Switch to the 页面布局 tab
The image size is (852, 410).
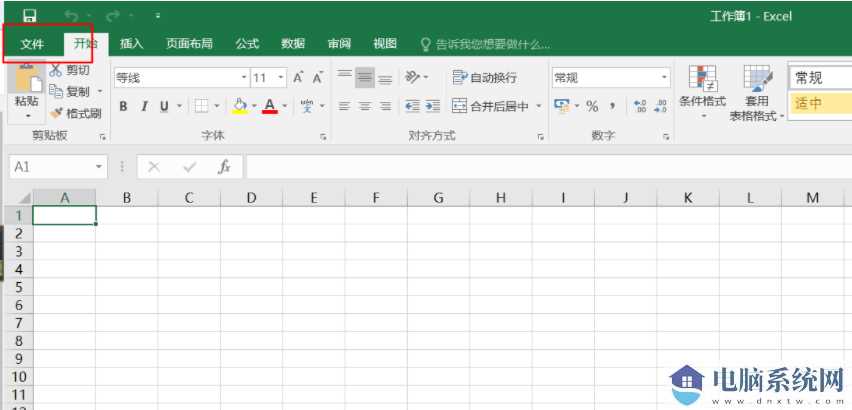[x=189, y=44]
